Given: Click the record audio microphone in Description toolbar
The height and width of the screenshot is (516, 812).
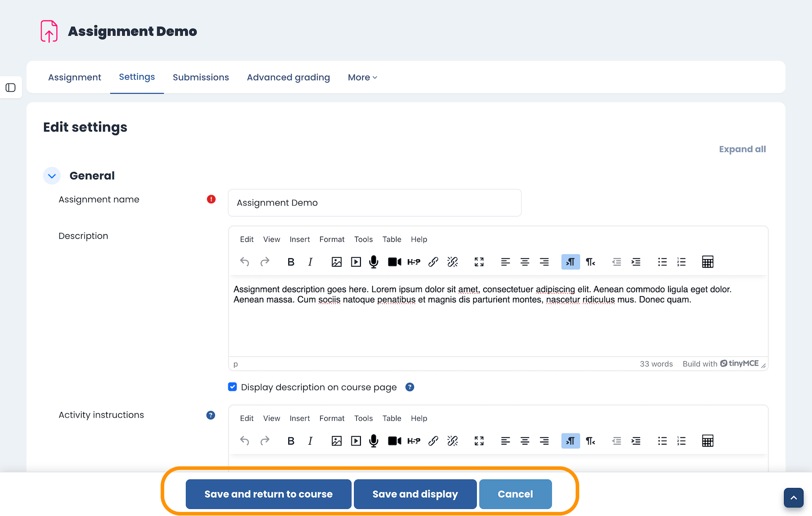Looking at the screenshot, I should (374, 262).
